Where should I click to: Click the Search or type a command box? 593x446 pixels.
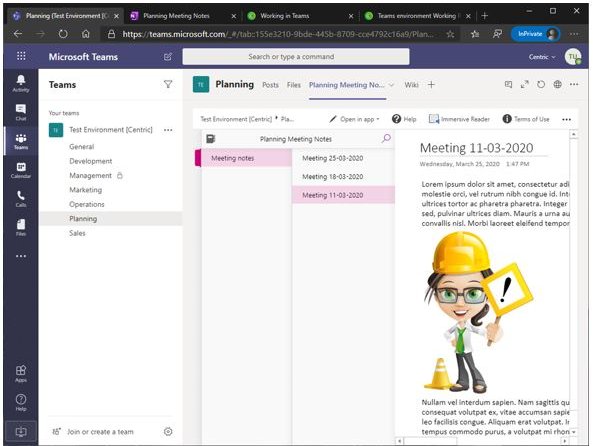point(296,57)
